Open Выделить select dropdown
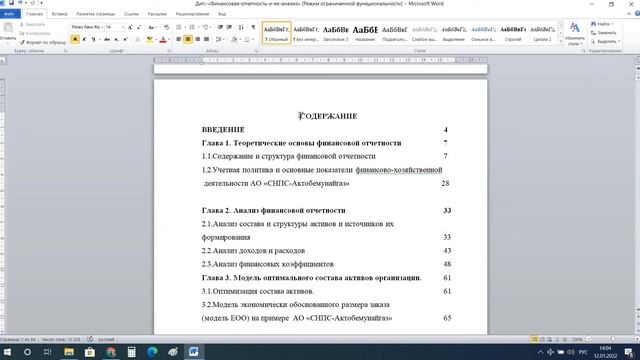 605,42
